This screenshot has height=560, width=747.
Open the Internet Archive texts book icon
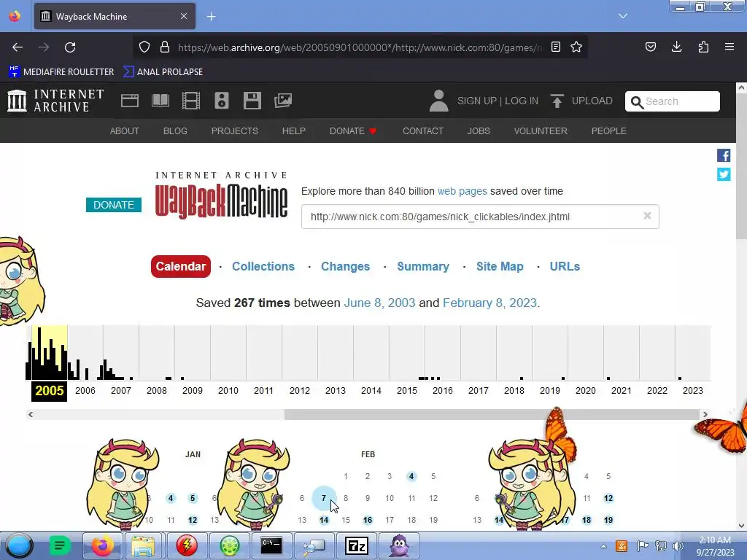160,101
